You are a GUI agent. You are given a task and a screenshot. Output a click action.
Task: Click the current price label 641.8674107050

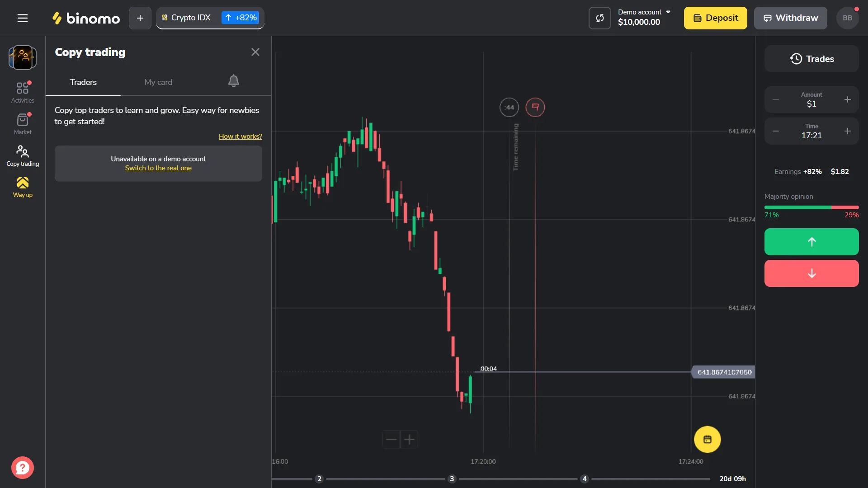(x=723, y=372)
